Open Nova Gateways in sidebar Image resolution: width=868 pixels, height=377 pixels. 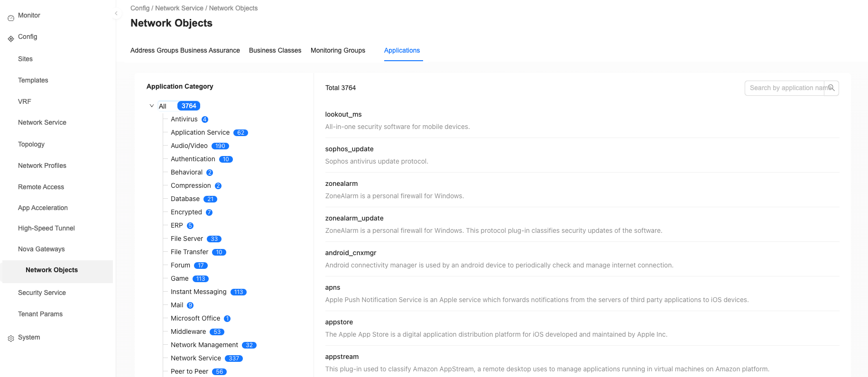pyautogui.click(x=41, y=249)
